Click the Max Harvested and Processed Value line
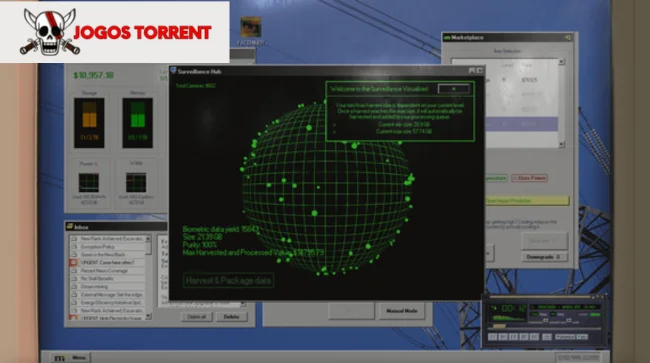 click(253, 252)
